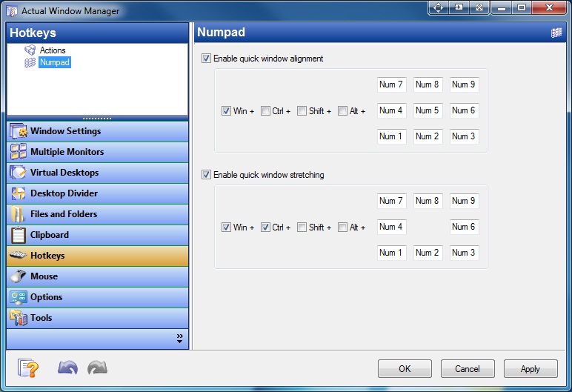Uncheck Win modifier for window alignment
Viewport: 572px width, 392px height.
pyautogui.click(x=226, y=111)
